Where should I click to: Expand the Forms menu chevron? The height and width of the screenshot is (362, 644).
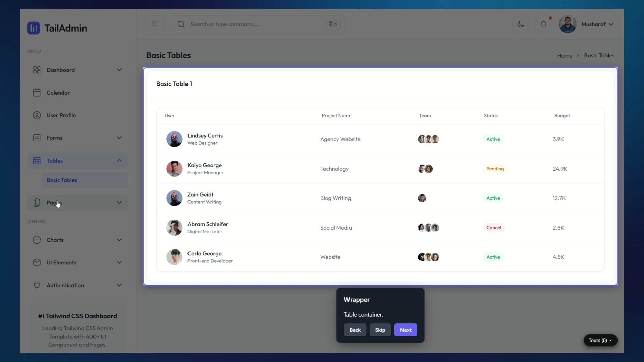point(119,138)
